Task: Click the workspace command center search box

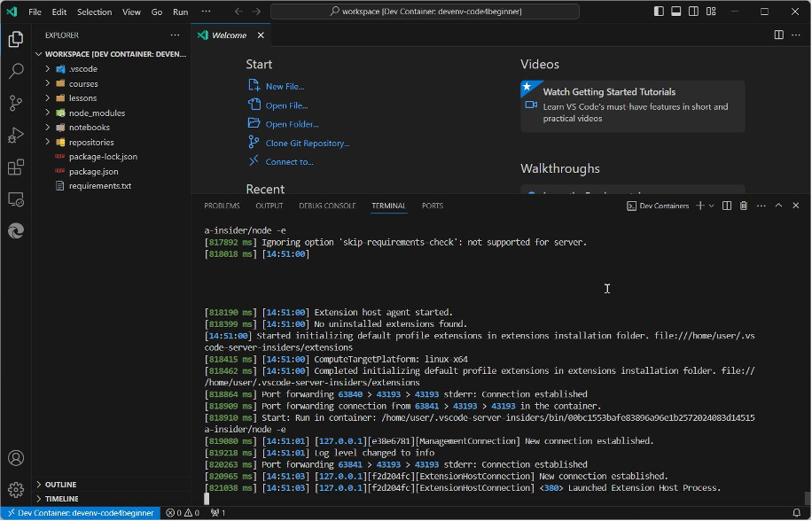Action: (425, 12)
